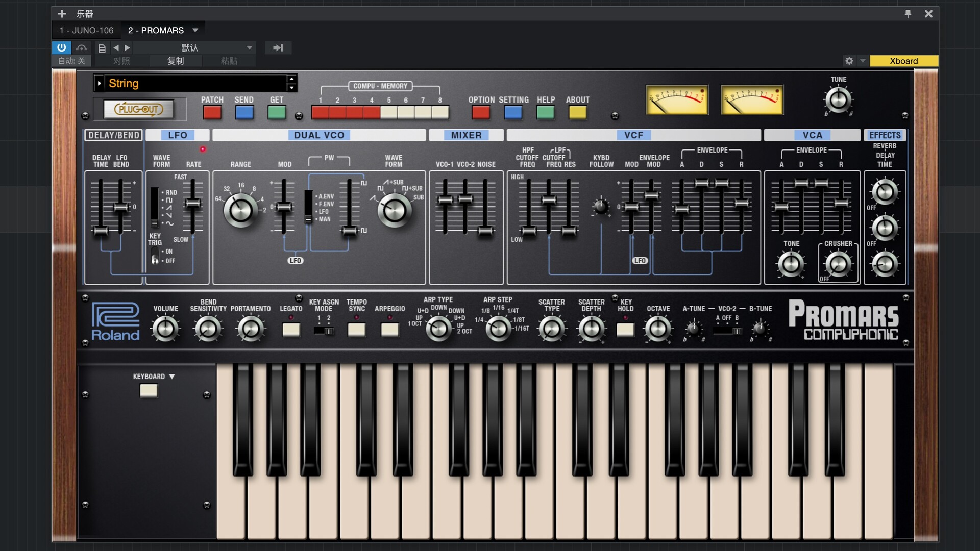
Task: Click the VCA TONE knob
Action: 791,264
